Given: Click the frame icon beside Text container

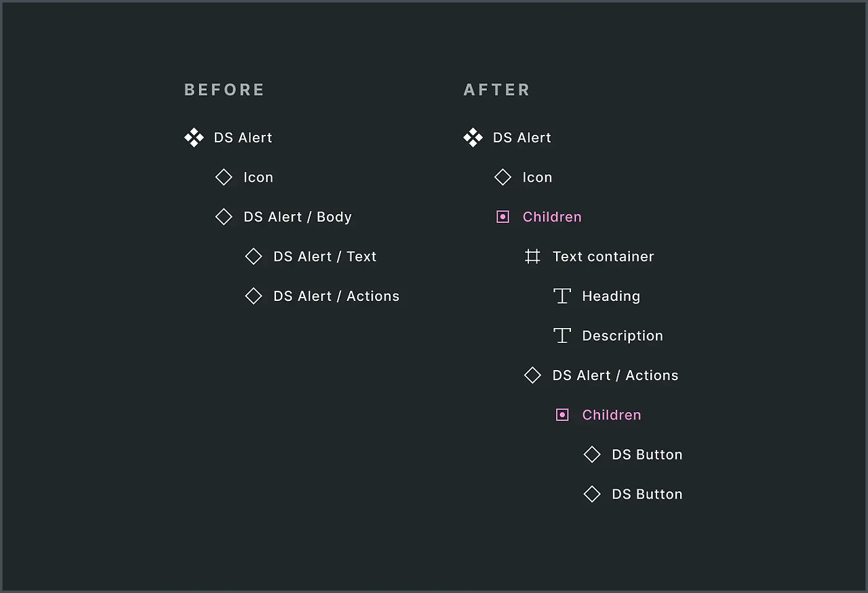Looking at the screenshot, I should point(532,256).
